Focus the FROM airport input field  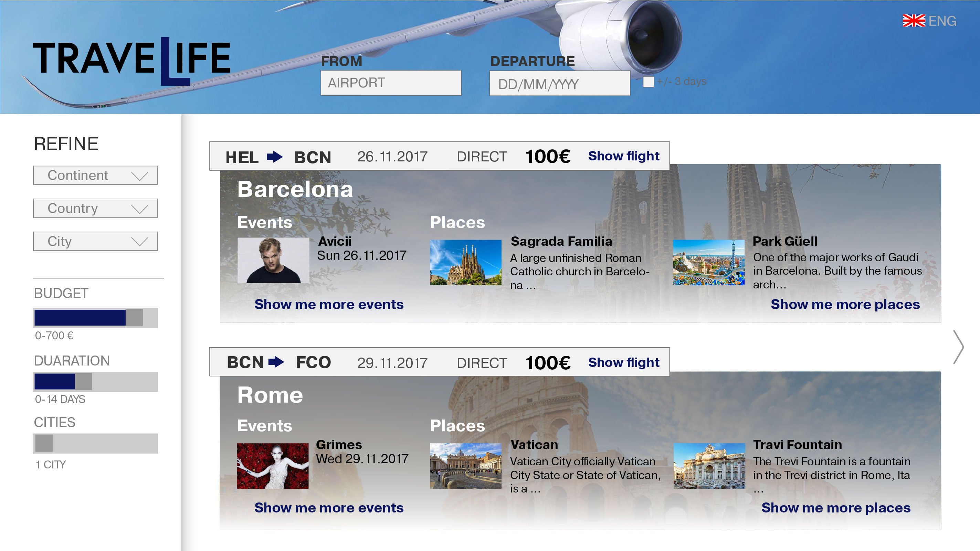391,83
